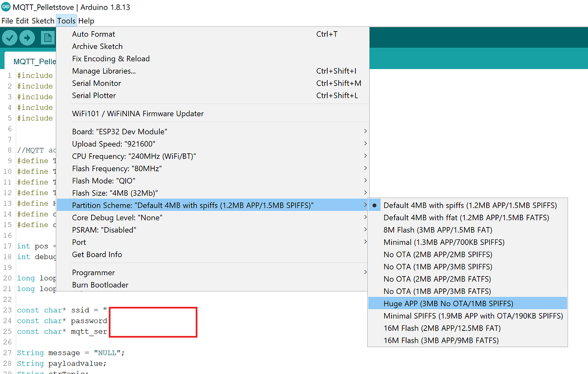Click the Upload arrow toolbar icon

click(27, 37)
